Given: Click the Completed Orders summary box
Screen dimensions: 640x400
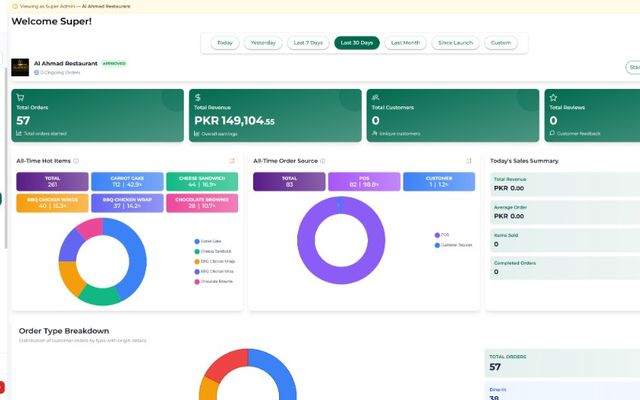Looking at the screenshot, I should pos(565,268).
